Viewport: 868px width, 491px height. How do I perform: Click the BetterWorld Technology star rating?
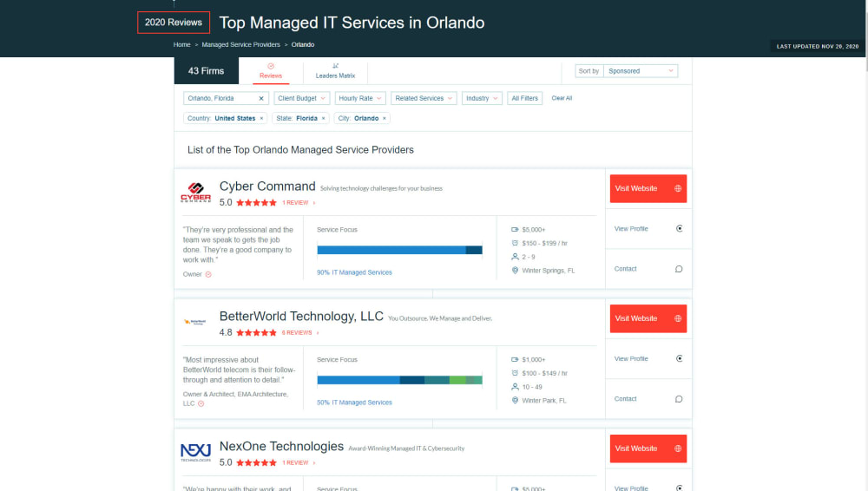pyautogui.click(x=256, y=333)
